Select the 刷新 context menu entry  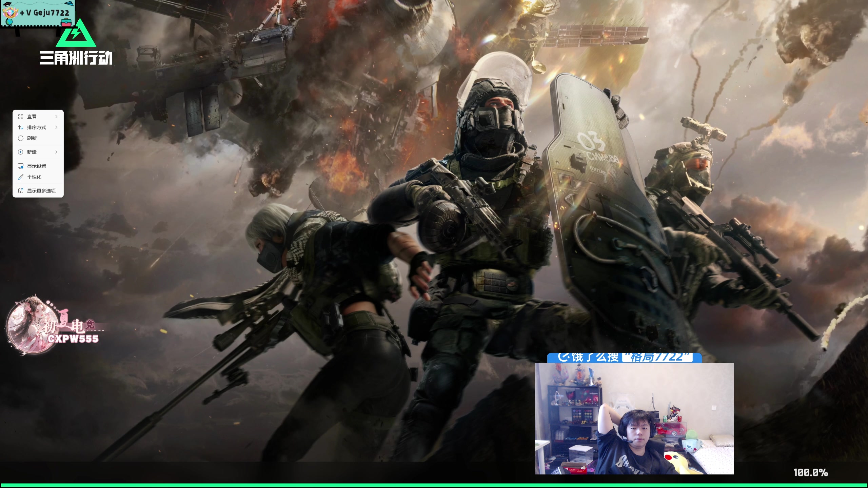(32, 138)
